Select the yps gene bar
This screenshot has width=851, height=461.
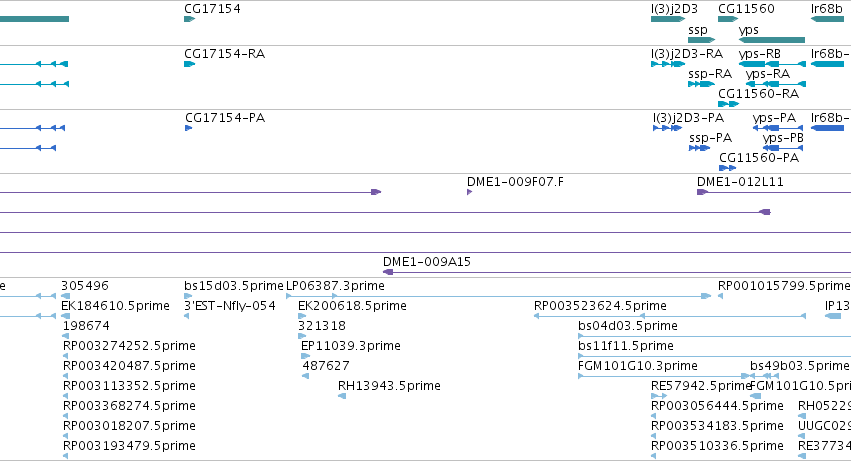(x=772, y=40)
